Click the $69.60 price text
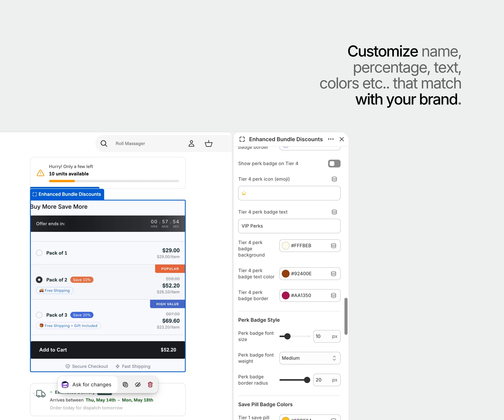This screenshot has height=420, width=504. [171, 321]
